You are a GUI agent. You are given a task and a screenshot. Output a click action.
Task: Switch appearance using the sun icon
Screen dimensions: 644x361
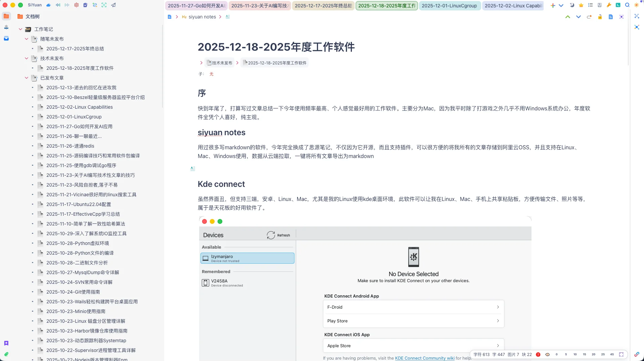[x=636, y=5]
